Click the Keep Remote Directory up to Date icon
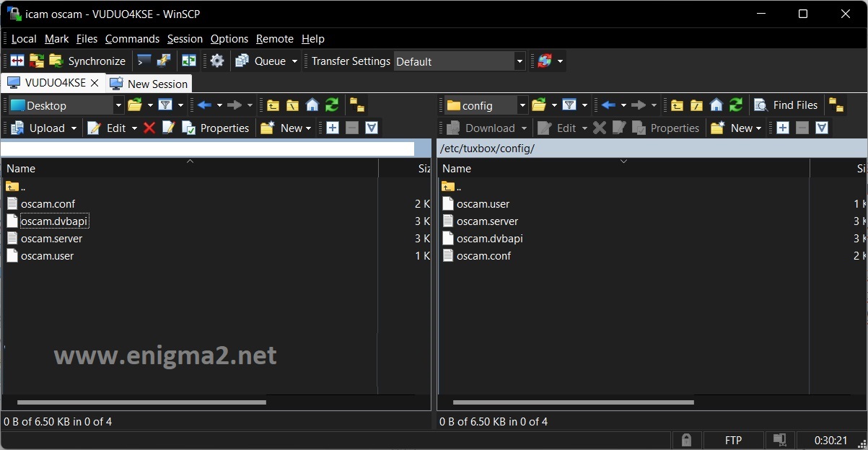 tap(36, 61)
